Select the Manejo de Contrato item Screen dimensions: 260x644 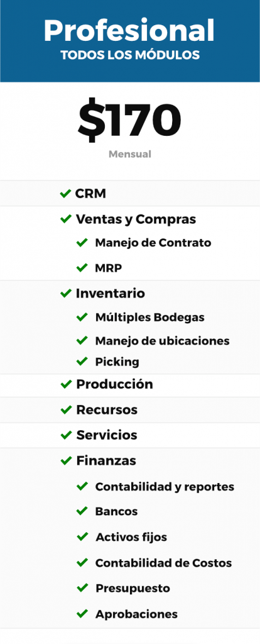[153, 243]
